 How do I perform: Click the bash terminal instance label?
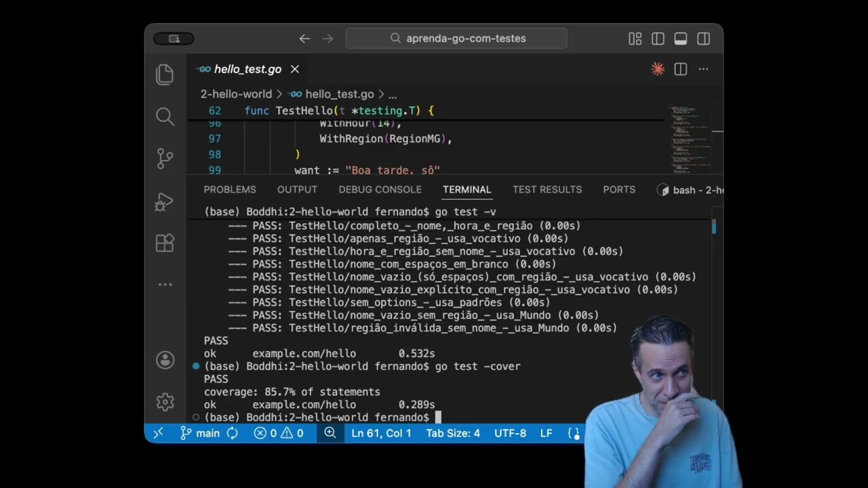pos(690,190)
